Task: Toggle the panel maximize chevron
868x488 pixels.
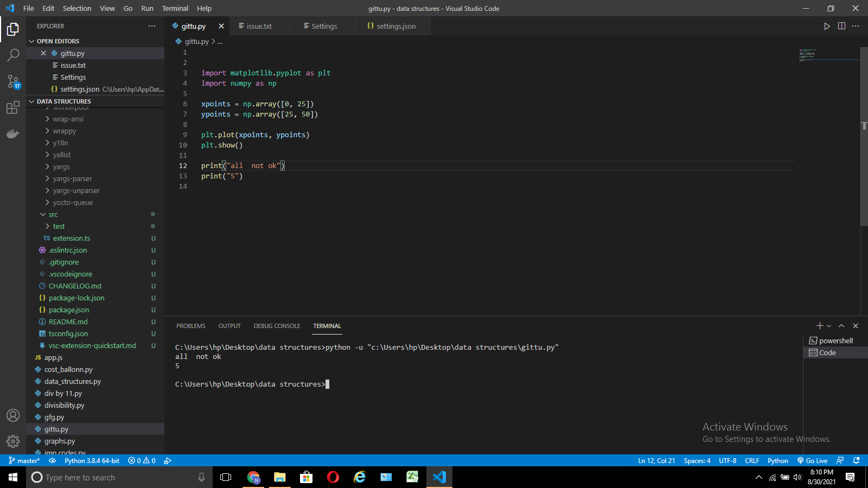Action: click(x=841, y=325)
